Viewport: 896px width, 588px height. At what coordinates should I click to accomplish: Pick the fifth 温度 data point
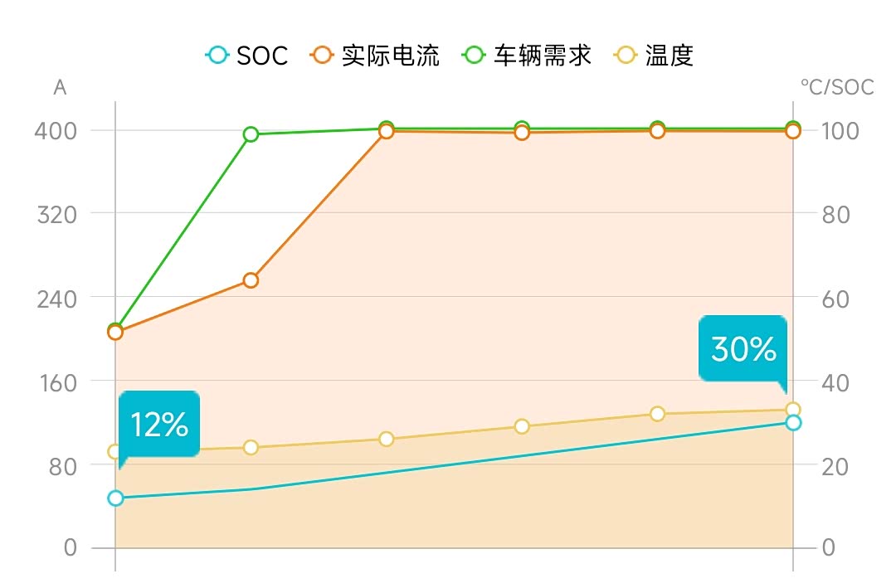657,414
